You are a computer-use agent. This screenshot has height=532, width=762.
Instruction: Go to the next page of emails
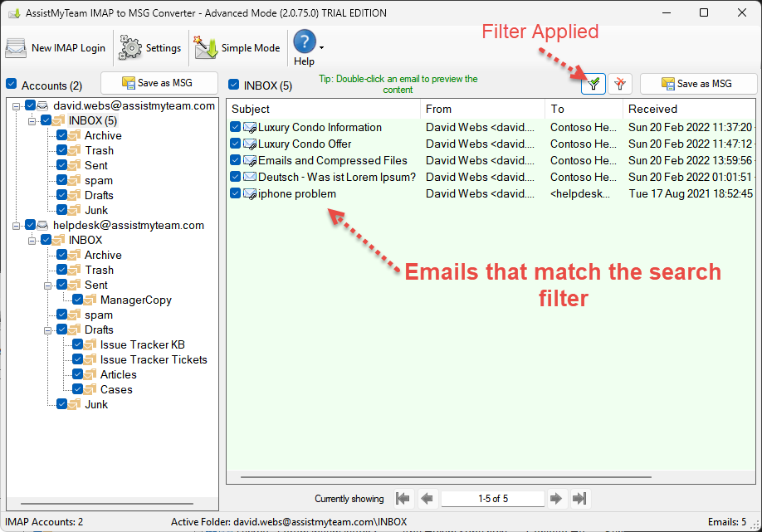coord(557,499)
